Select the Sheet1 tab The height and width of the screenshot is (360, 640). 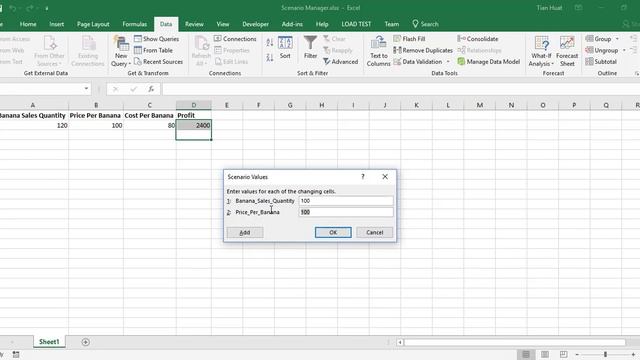(x=49, y=342)
